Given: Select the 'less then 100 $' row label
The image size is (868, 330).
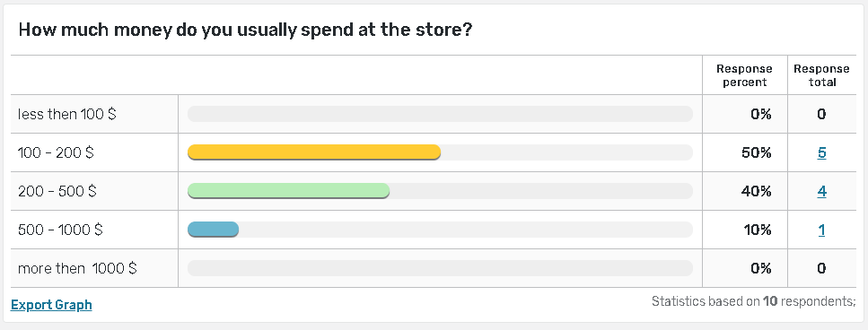Looking at the screenshot, I should (x=67, y=115).
